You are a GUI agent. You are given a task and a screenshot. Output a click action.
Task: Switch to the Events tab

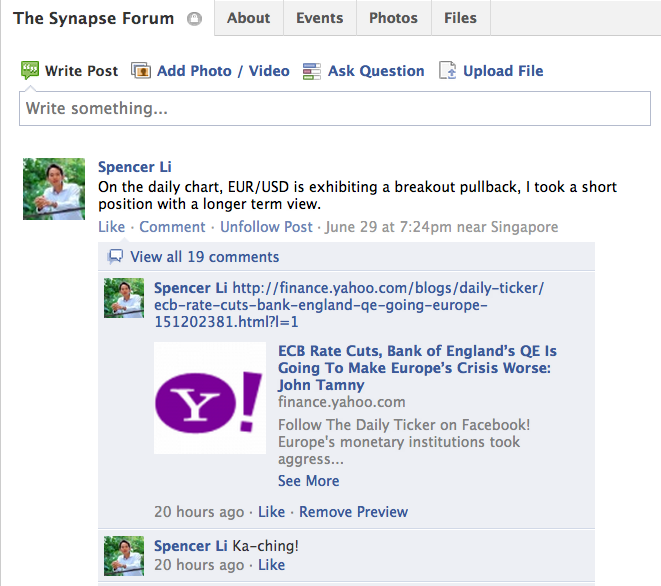point(319,18)
